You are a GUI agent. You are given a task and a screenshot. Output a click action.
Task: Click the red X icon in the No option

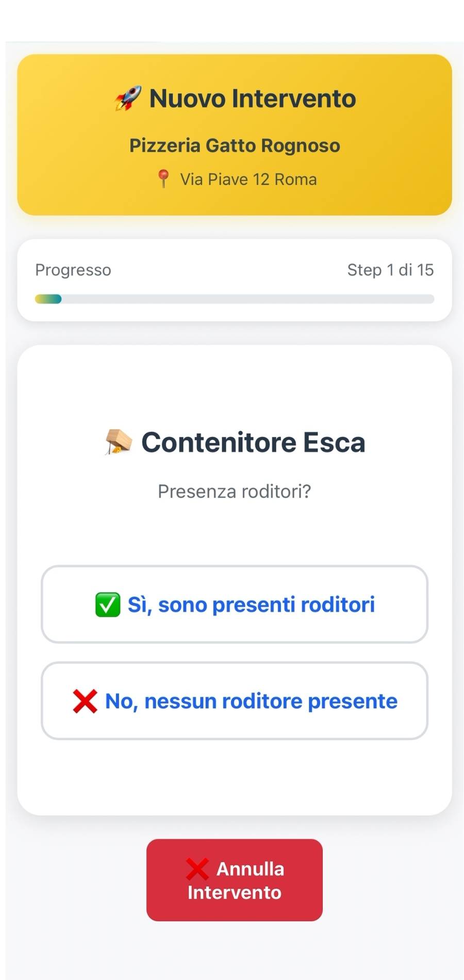(x=85, y=701)
